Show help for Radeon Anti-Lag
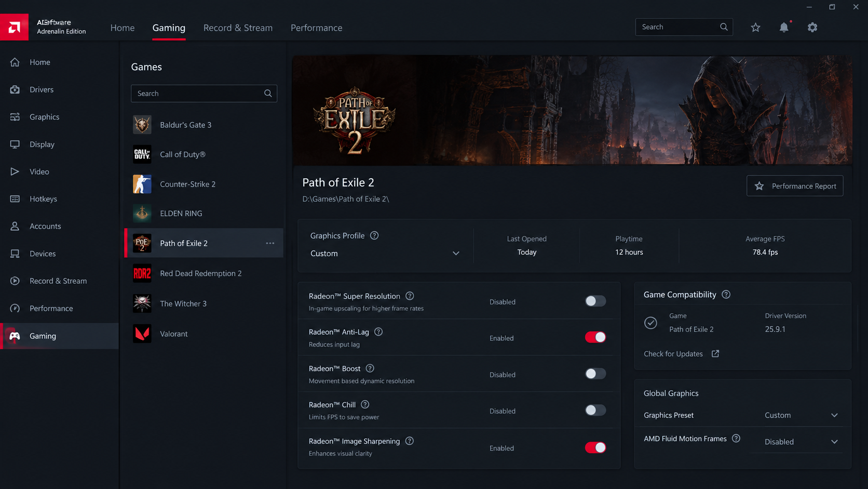 (x=378, y=332)
